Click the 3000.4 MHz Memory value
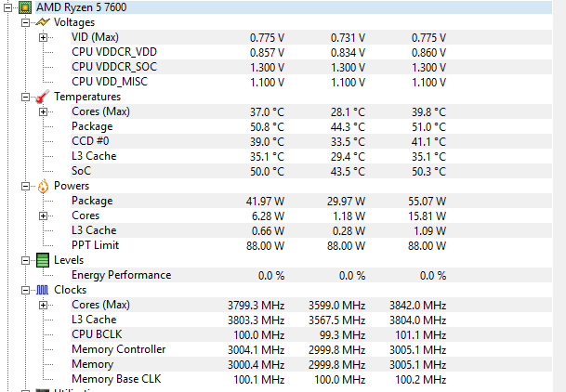 (x=256, y=364)
